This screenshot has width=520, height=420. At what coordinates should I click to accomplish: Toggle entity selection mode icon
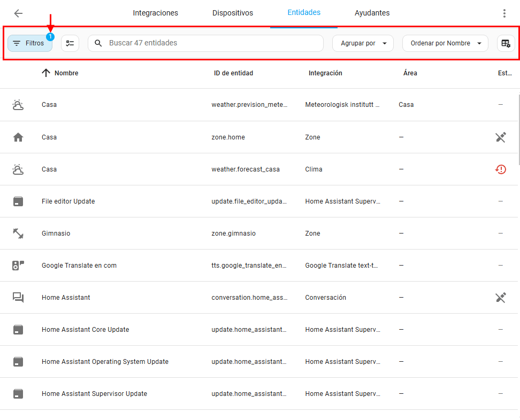[70, 43]
